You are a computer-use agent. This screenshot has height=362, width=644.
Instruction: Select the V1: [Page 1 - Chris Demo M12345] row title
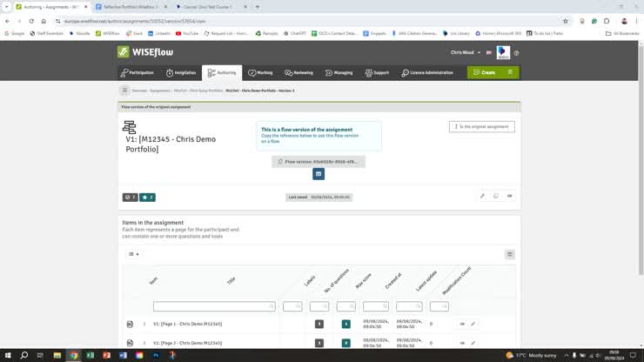(x=187, y=324)
